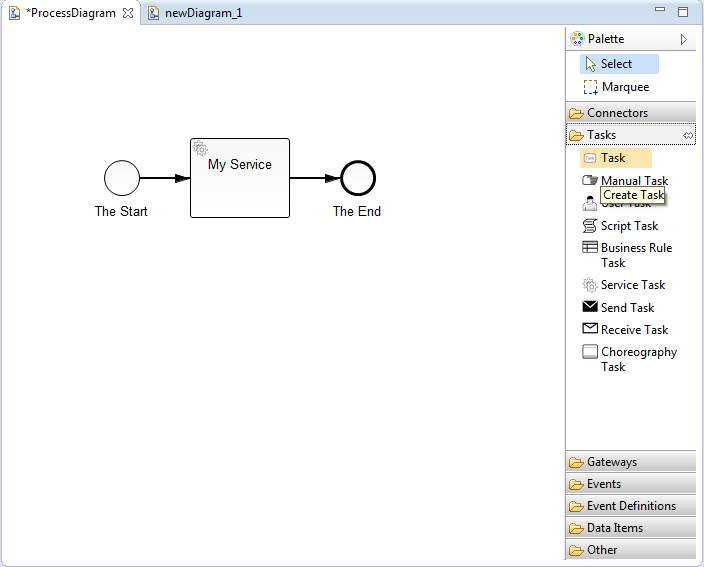The image size is (704, 567).
Task: Expand the Events drawer
Action: 631,484
